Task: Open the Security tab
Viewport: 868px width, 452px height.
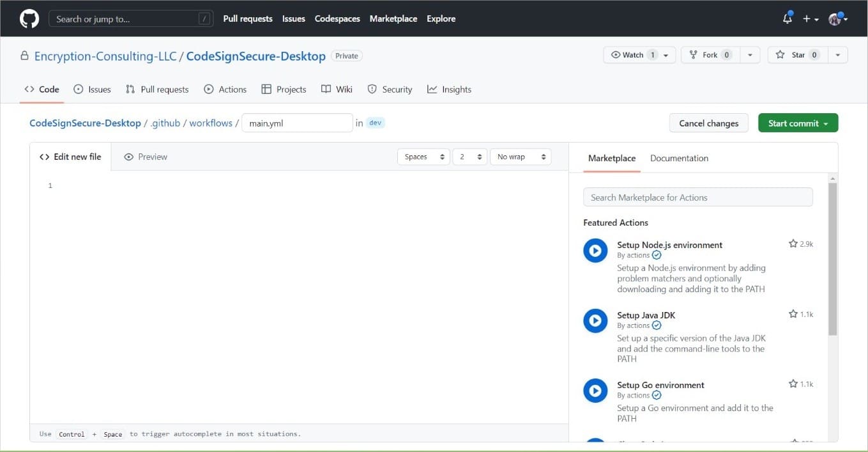Action: (390, 90)
